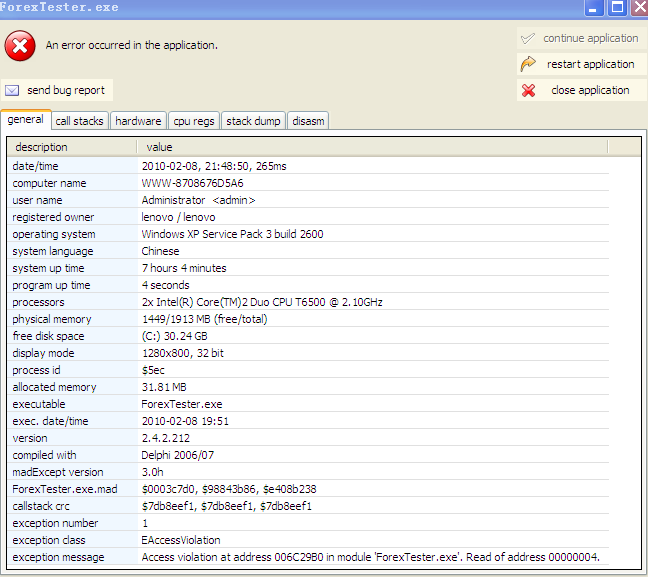
Task: Click the description column header
Action: tap(72, 147)
